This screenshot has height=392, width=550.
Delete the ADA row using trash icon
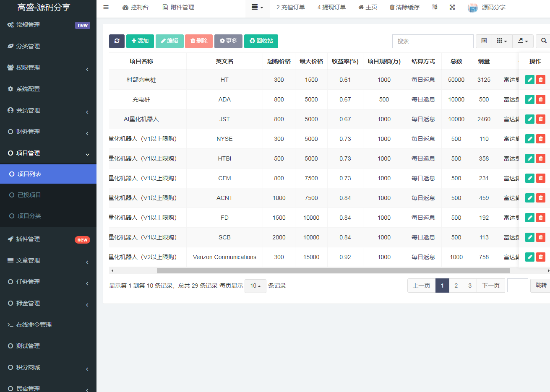coord(541,99)
